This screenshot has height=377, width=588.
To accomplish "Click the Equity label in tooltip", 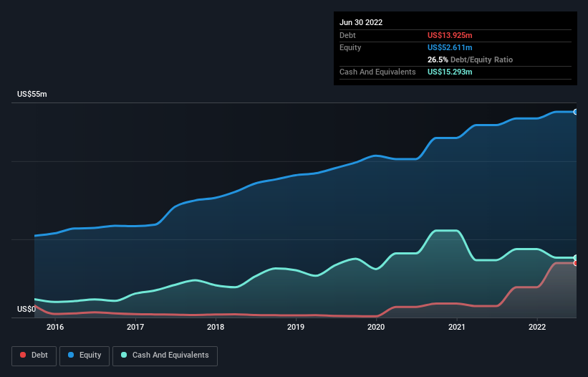I will click(x=350, y=47).
